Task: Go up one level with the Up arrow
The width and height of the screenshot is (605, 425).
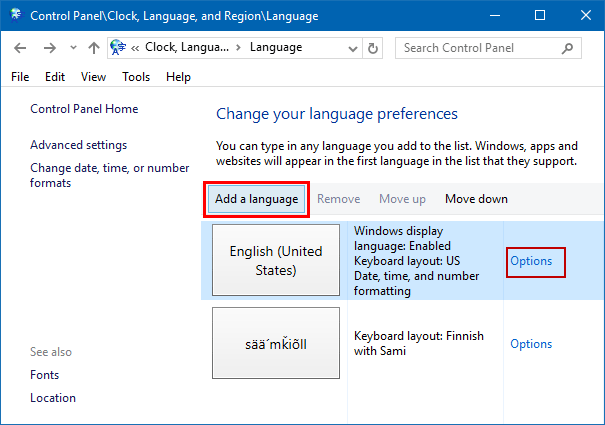Action: point(93,48)
